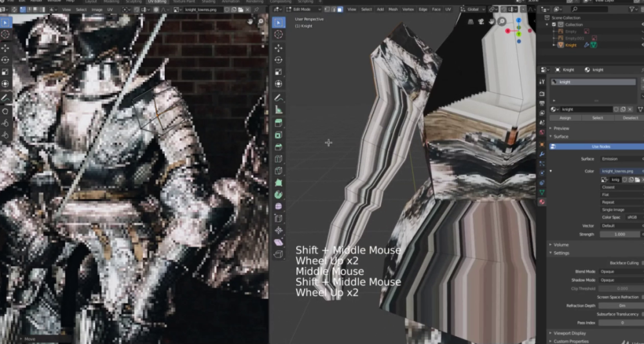This screenshot has height=344, width=644.
Task: Enable edge select mode in 3D viewport
Action: pyautogui.click(x=334, y=9)
